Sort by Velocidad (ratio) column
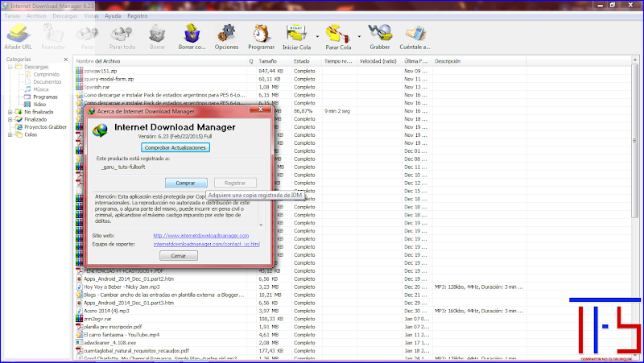The height and width of the screenshot is (363, 644). pyautogui.click(x=378, y=61)
